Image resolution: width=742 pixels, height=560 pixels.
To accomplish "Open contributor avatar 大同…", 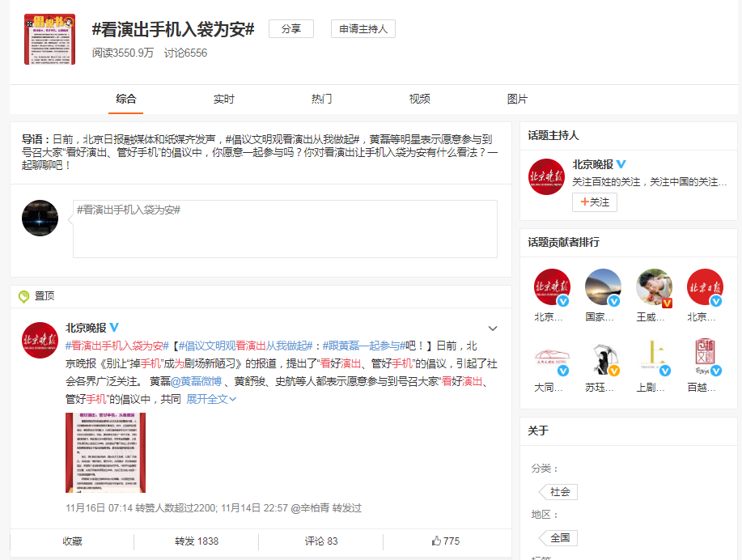I will [552, 358].
